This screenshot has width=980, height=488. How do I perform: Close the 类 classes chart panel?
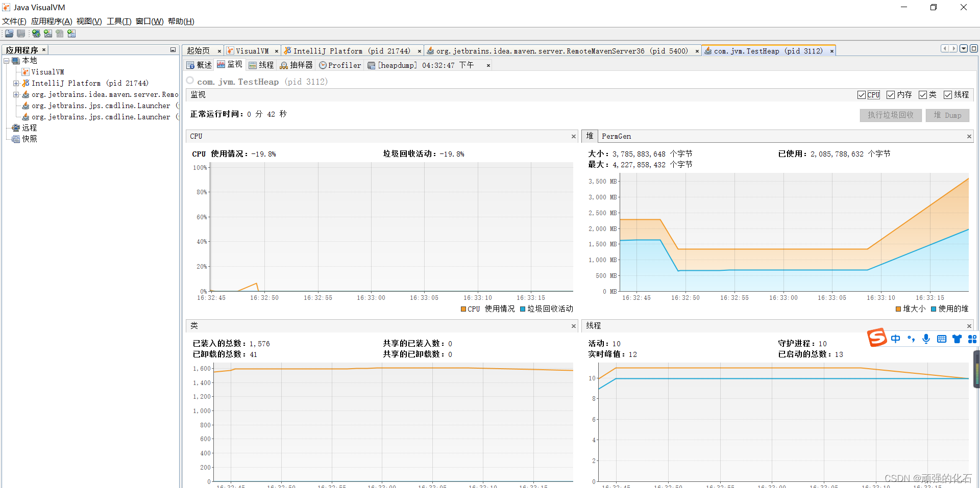click(x=574, y=326)
